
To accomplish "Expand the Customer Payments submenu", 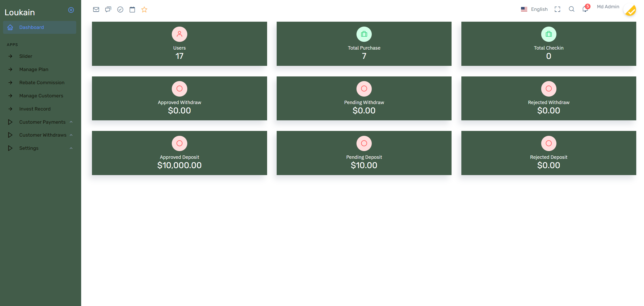I will [x=42, y=122].
